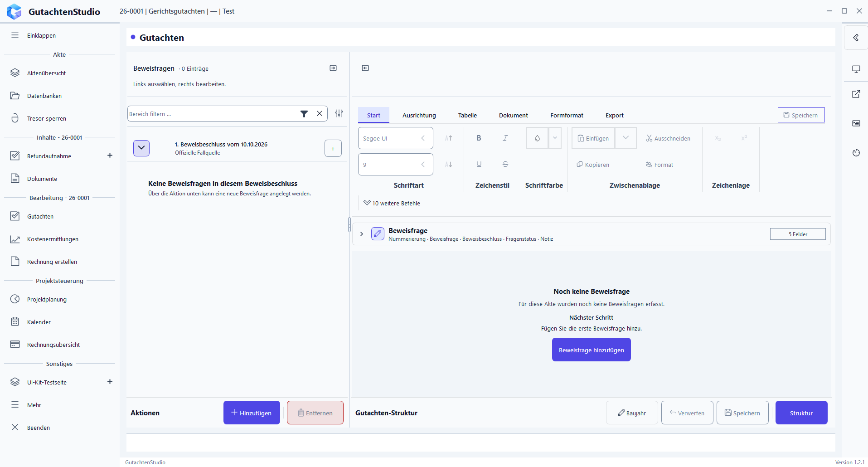Click the filter funnel icon
Viewport: 868px width, 467px height.
pos(304,114)
